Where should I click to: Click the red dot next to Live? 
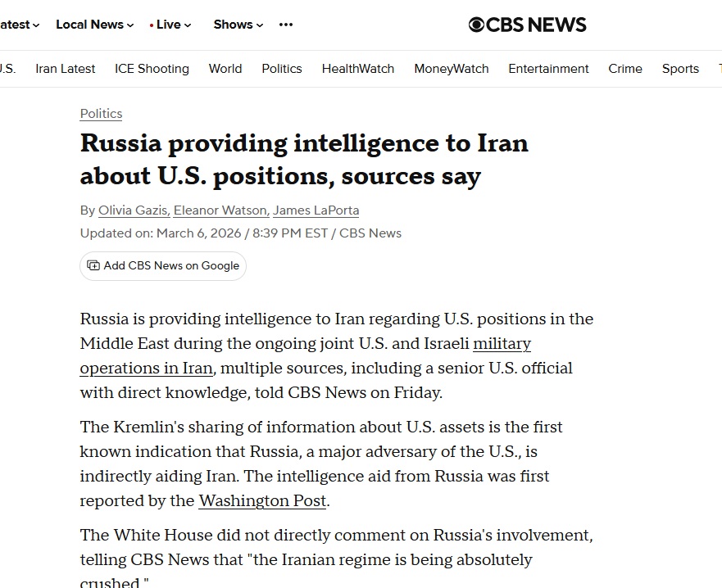coord(152,25)
